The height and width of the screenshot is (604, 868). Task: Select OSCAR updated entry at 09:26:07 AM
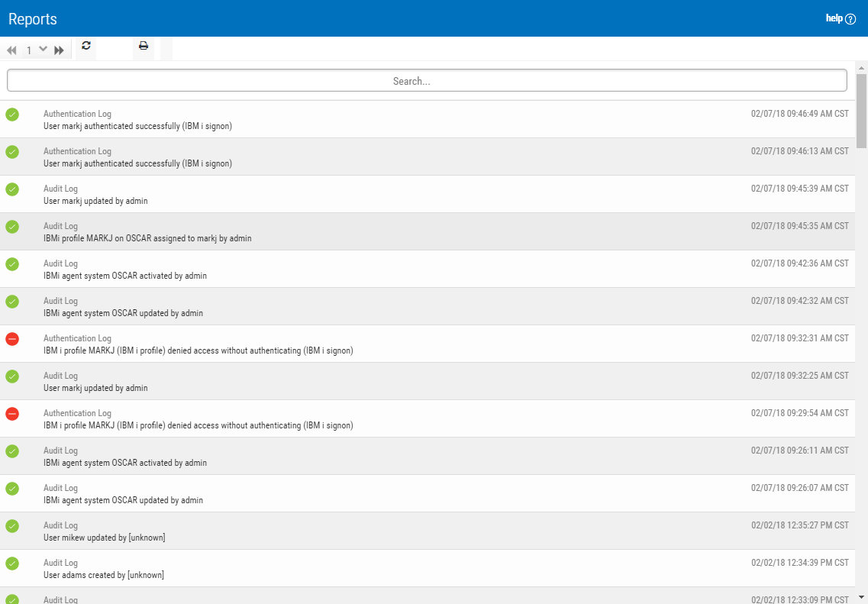pyautogui.click(x=124, y=500)
